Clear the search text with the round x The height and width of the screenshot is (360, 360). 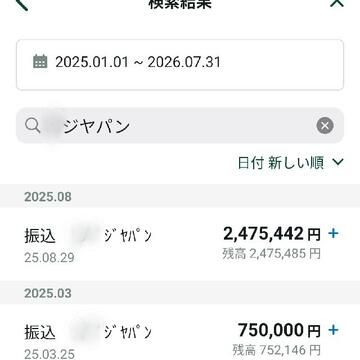[325, 126]
